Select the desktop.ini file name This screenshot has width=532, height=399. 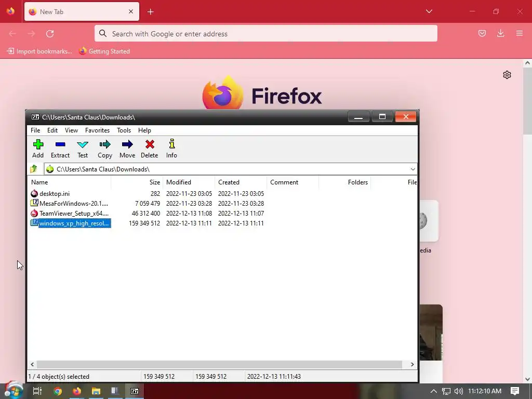[x=55, y=194]
